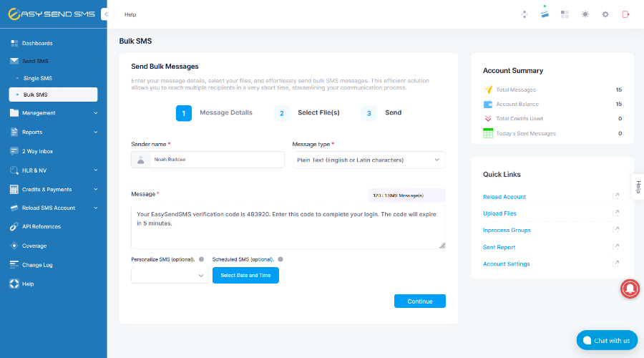
Task: Open Help in the sidebar
Action: [54, 284]
